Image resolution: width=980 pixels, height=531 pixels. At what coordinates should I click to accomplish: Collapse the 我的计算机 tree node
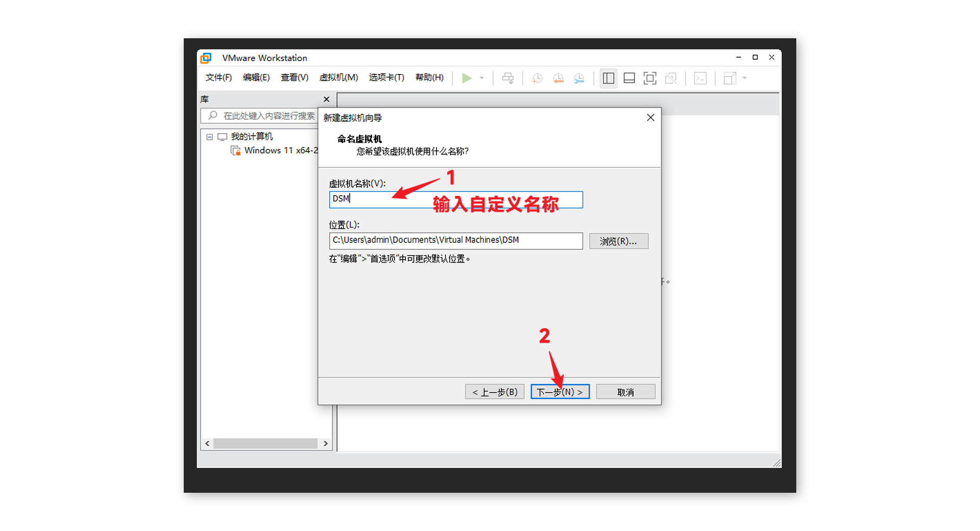pyautogui.click(x=209, y=137)
